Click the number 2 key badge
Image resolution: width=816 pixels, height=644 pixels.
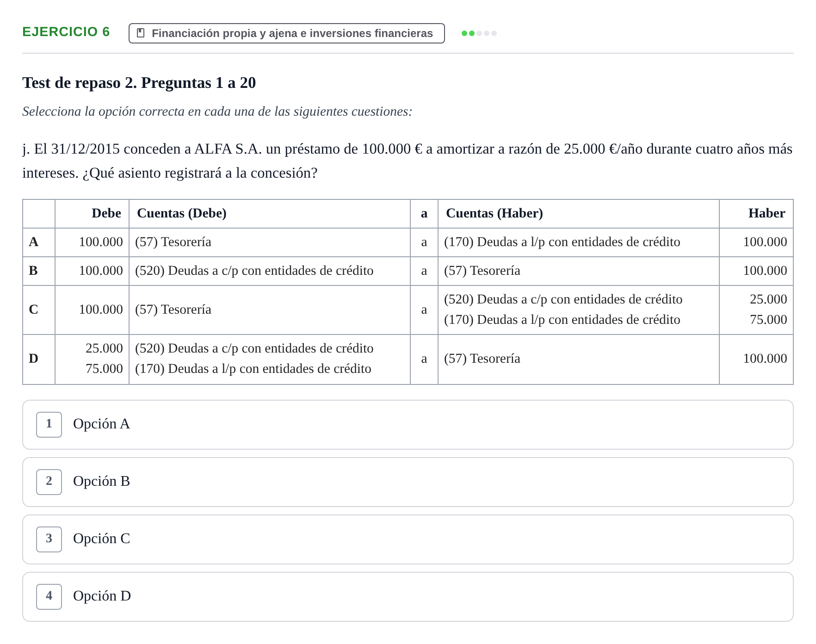point(49,482)
